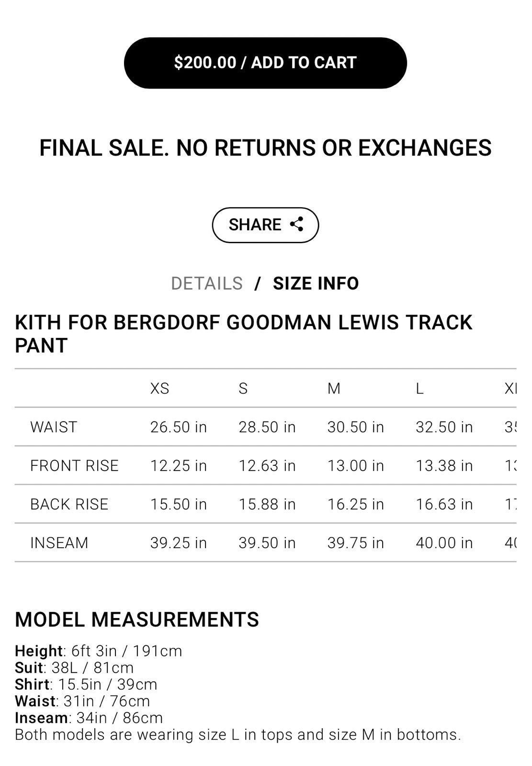Image resolution: width=532 pixels, height=766 pixels.
Task: Click the 12.25 in front rise value
Action: click(179, 465)
